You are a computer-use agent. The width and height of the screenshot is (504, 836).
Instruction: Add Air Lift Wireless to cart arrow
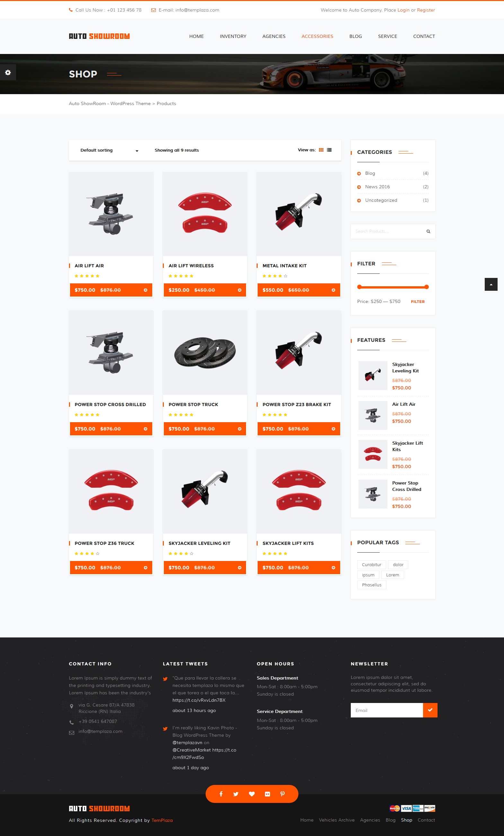point(239,290)
